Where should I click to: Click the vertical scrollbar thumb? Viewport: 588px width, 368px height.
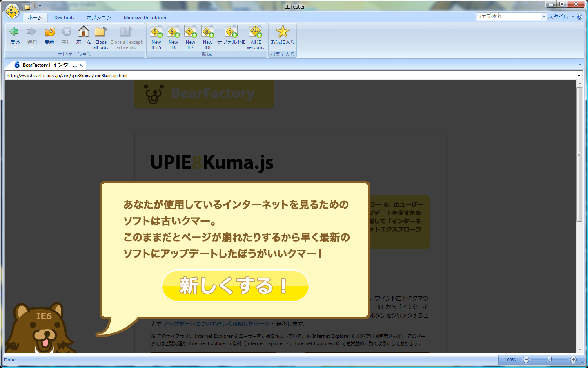(x=579, y=154)
